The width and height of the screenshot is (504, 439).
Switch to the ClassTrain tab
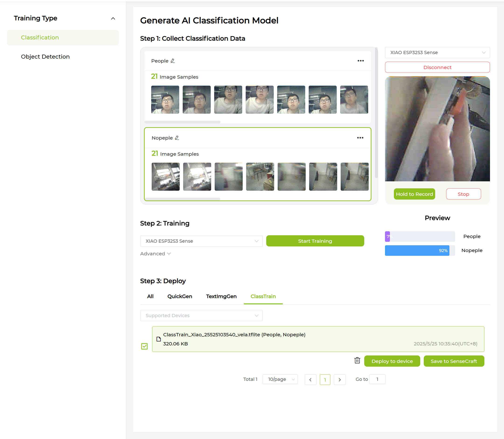[x=263, y=296]
